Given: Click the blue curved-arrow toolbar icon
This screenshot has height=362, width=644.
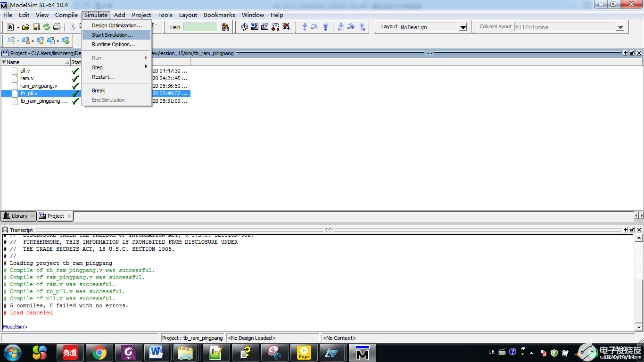Looking at the screenshot, I should click(314, 27).
